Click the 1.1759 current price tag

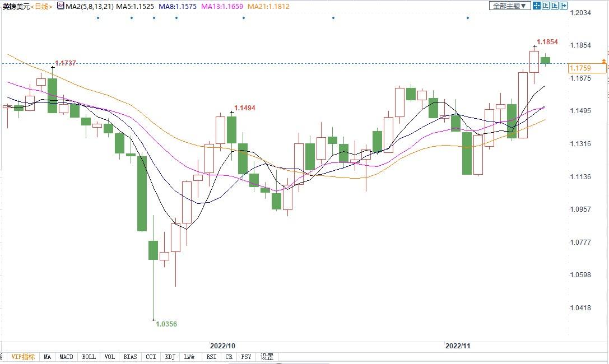point(580,68)
